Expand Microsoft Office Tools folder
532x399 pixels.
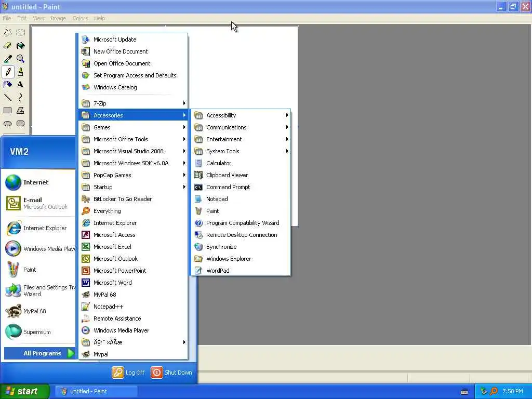pyautogui.click(x=133, y=139)
